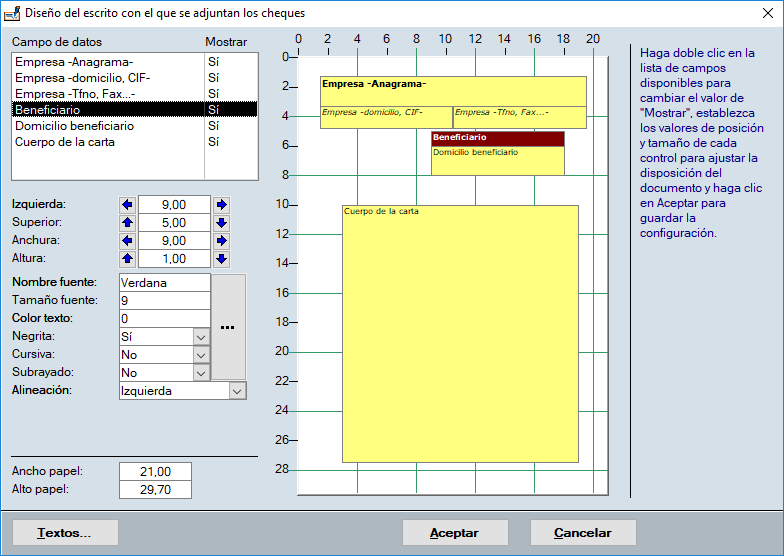Select the Empresa -Anagrama- box in preview

click(x=453, y=91)
